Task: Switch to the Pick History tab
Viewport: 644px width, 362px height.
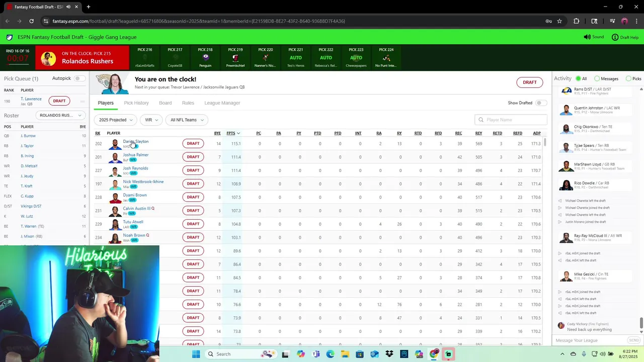Action: pyautogui.click(x=136, y=103)
